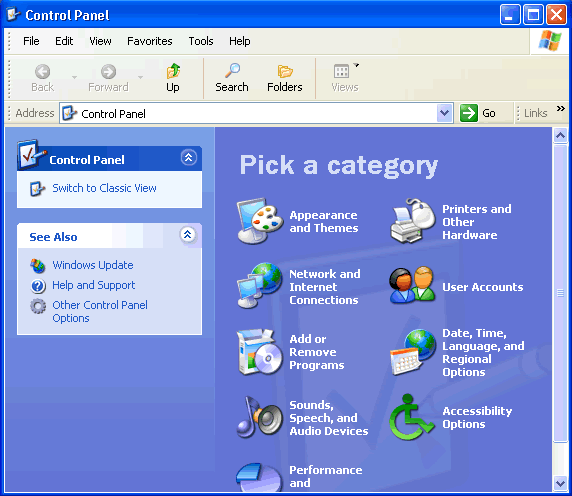Screen dimensions: 572x496
Task: Open the Views dropdown arrow
Action: [x=356, y=65]
